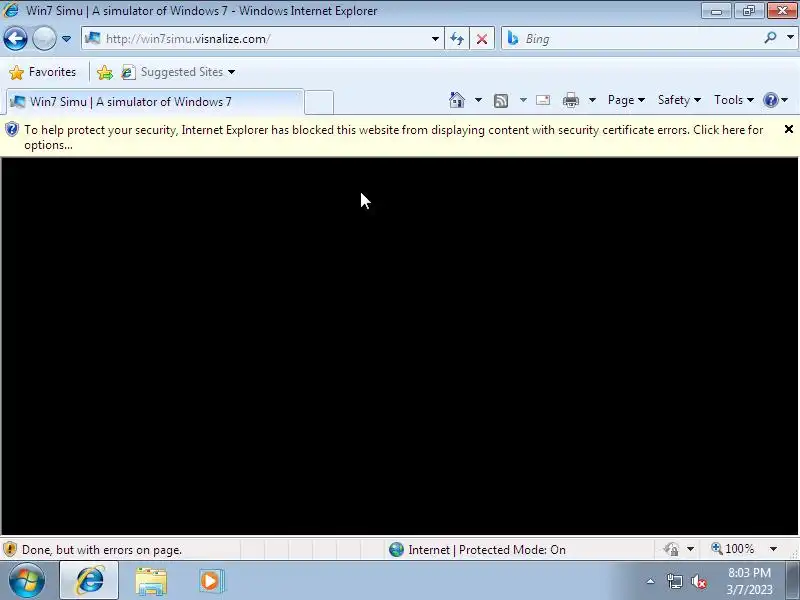Viewport: 800px width, 600px height.
Task: Click the Internet Explorer title bar icon
Action: pos(10,10)
